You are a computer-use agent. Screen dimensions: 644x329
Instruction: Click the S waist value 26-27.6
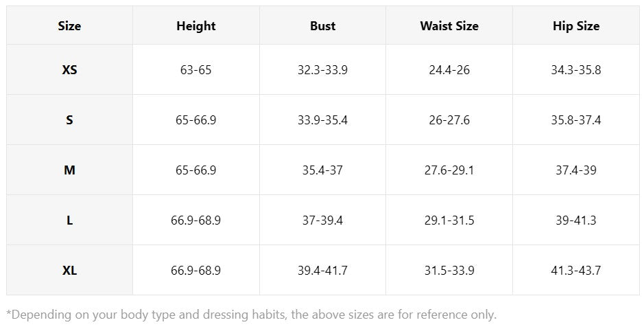pos(449,120)
